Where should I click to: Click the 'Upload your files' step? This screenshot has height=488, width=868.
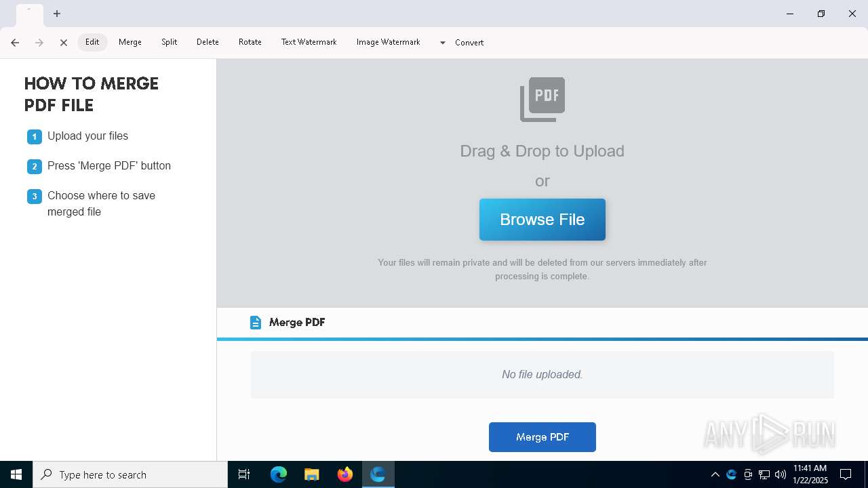click(87, 136)
